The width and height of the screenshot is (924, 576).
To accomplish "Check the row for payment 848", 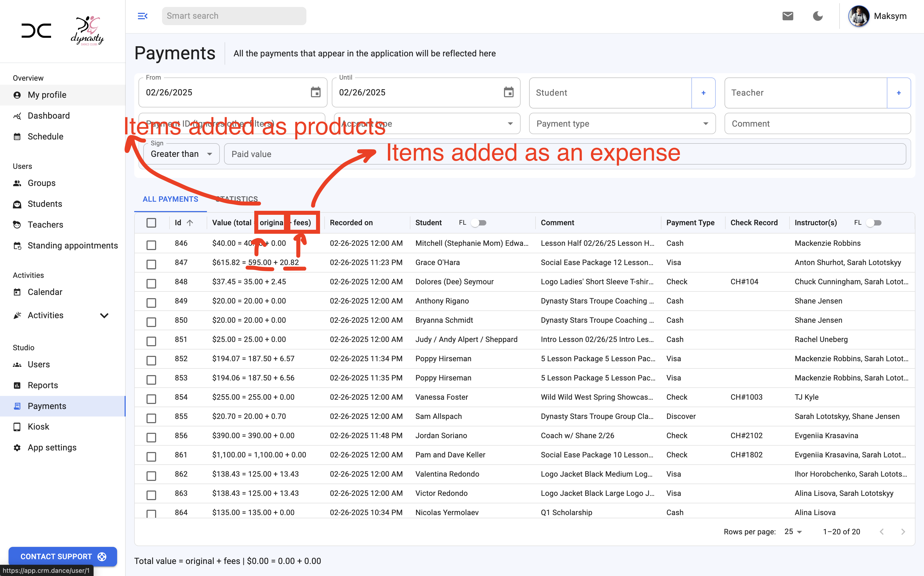I will pyautogui.click(x=151, y=283).
